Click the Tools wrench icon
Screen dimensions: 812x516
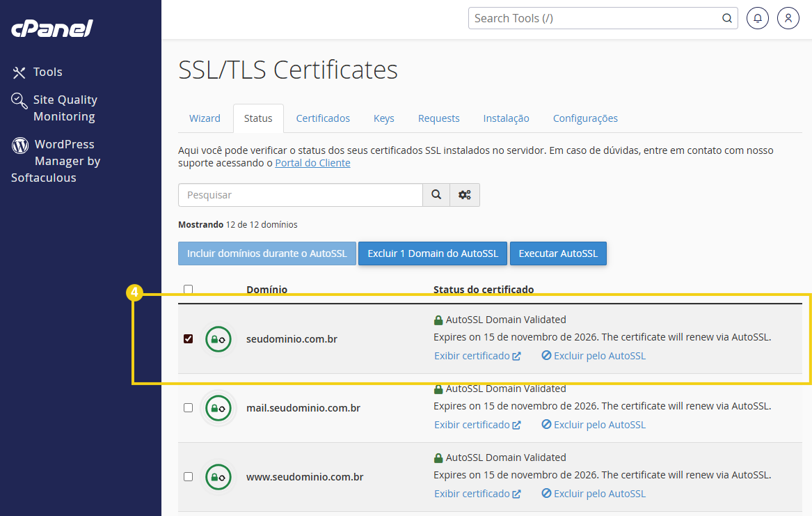click(19, 72)
